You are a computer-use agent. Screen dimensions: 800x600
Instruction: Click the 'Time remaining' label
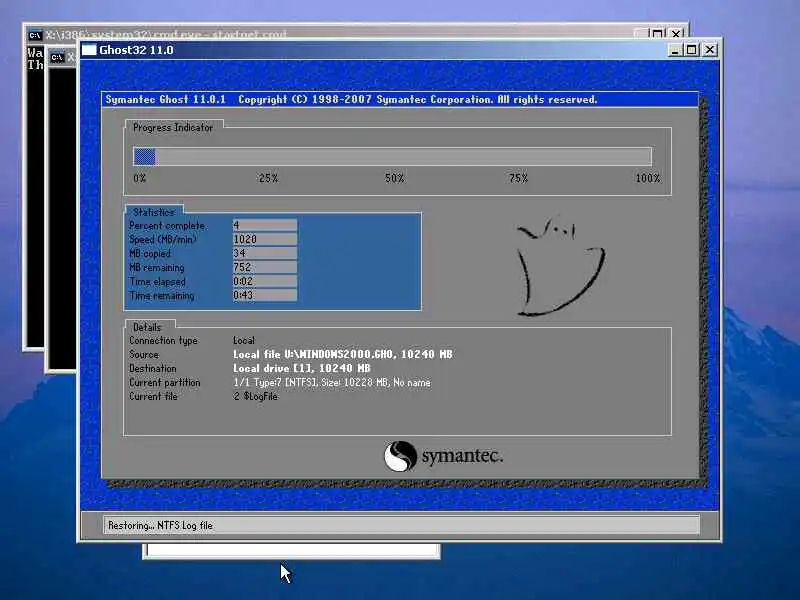click(162, 295)
